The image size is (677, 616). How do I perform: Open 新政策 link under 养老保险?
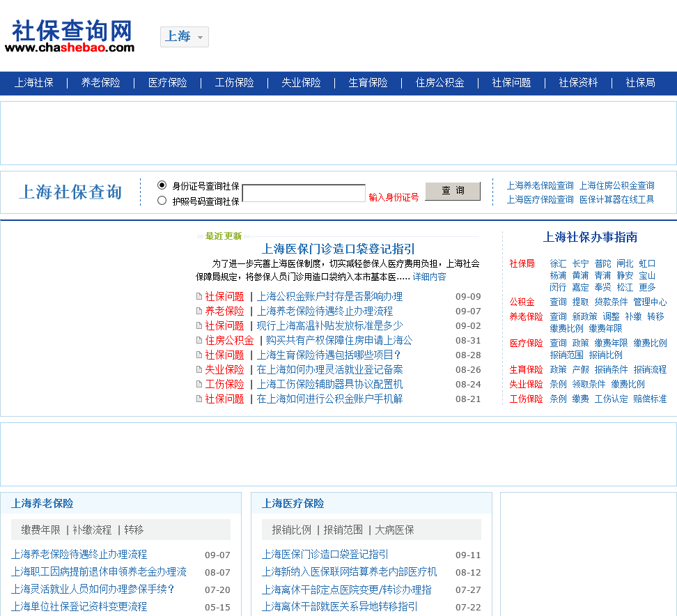(584, 316)
